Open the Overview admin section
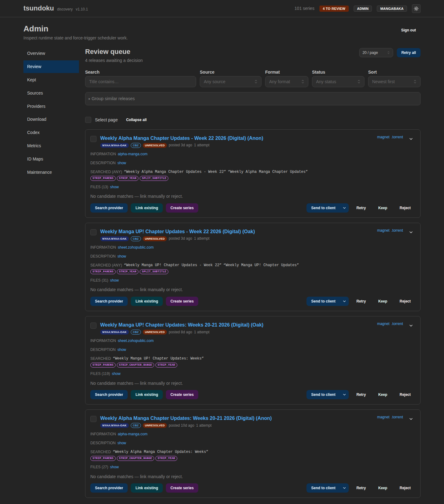 [x=51, y=53]
